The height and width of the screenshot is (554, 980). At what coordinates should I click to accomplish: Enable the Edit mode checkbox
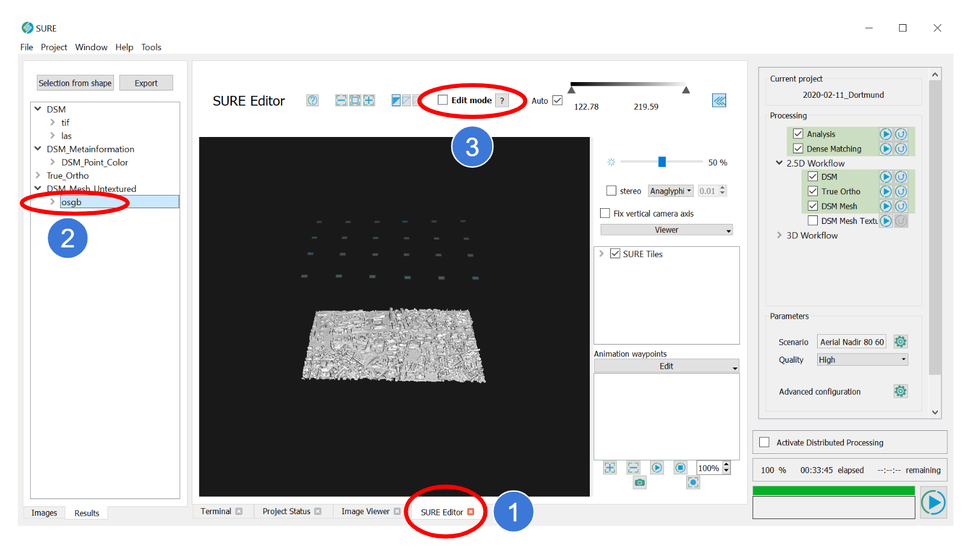[443, 100]
